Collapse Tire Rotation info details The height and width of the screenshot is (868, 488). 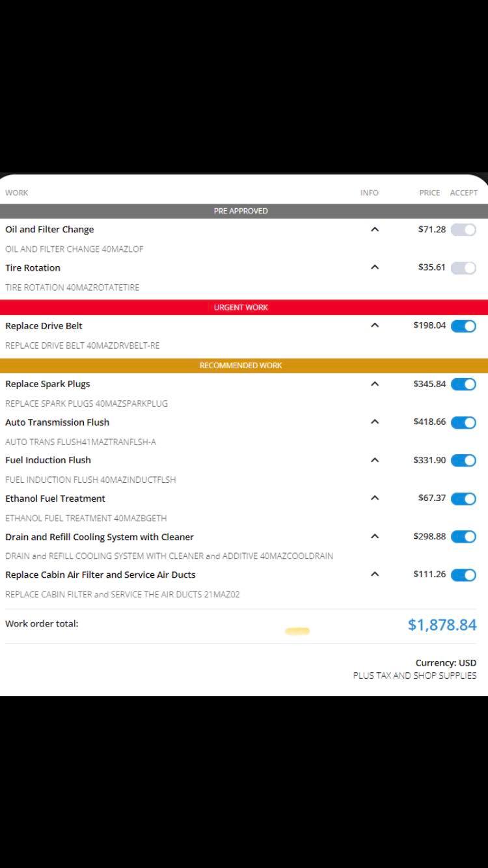coord(375,267)
